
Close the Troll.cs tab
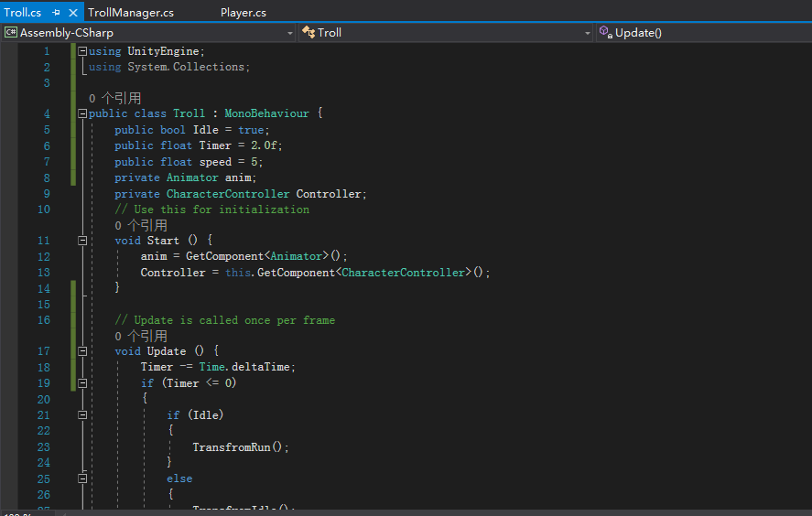point(73,13)
